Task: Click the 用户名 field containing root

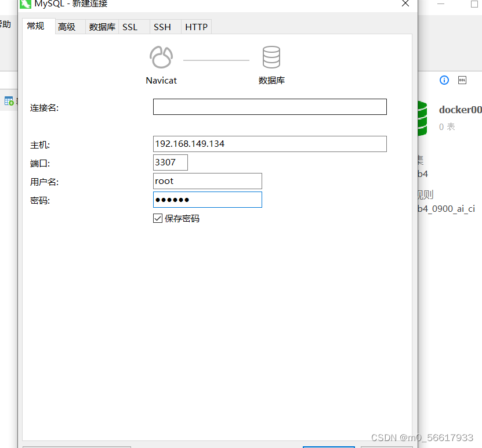Action: click(208, 181)
